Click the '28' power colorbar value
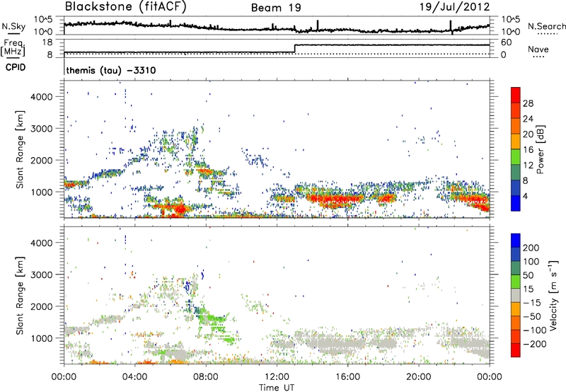 click(x=528, y=103)
